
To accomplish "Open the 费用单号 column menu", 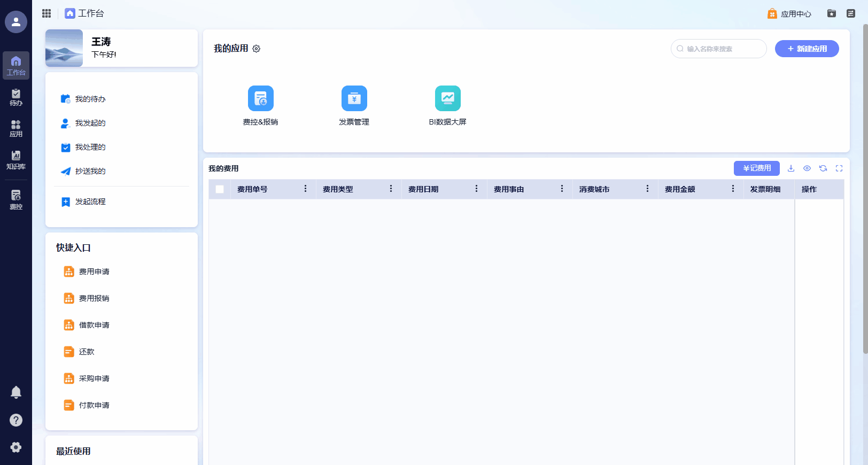I will pos(305,189).
